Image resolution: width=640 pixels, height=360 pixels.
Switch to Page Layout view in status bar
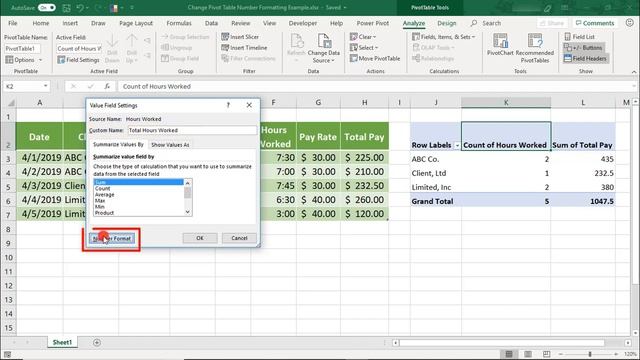(x=528, y=354)
